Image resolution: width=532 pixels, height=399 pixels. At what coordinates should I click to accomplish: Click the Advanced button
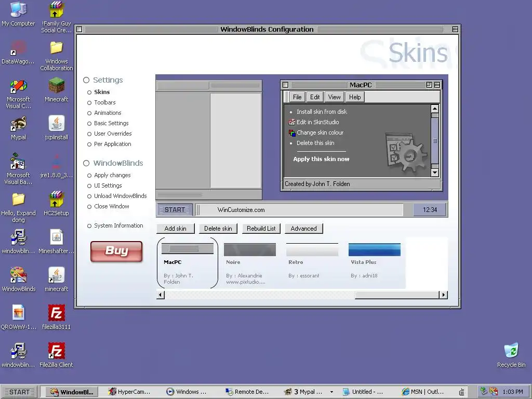coord(303,229)
